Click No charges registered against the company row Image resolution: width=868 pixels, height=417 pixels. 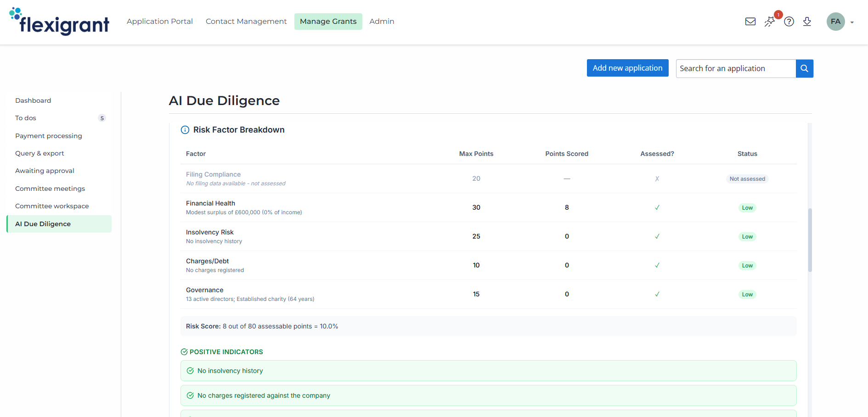(x=489, y=395)
